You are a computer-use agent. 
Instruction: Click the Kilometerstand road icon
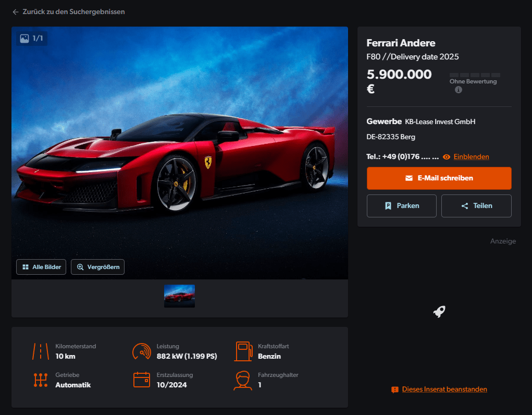pyautogui.click(x=41, y=351)
